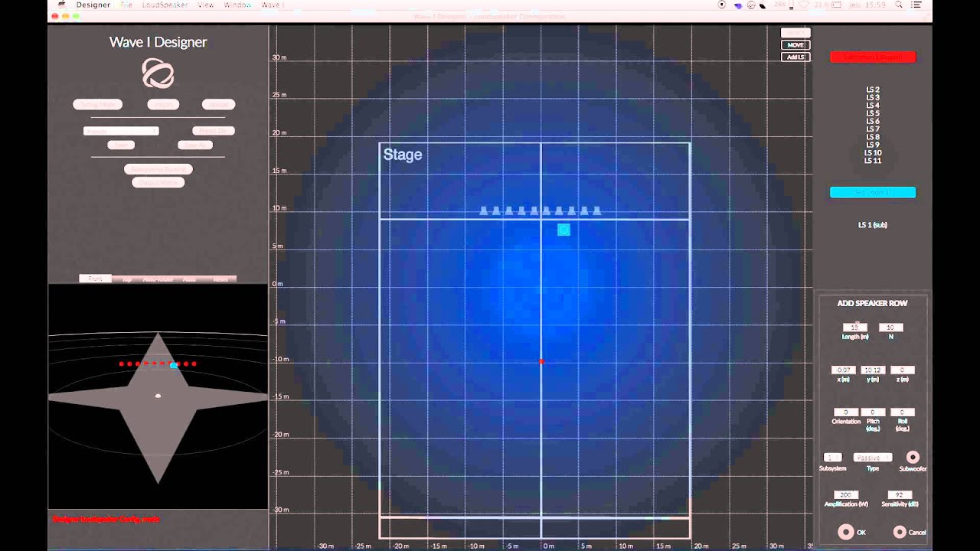Open the Window menu
The height and width of the screenshot is (551, 980).
(237, 5)
